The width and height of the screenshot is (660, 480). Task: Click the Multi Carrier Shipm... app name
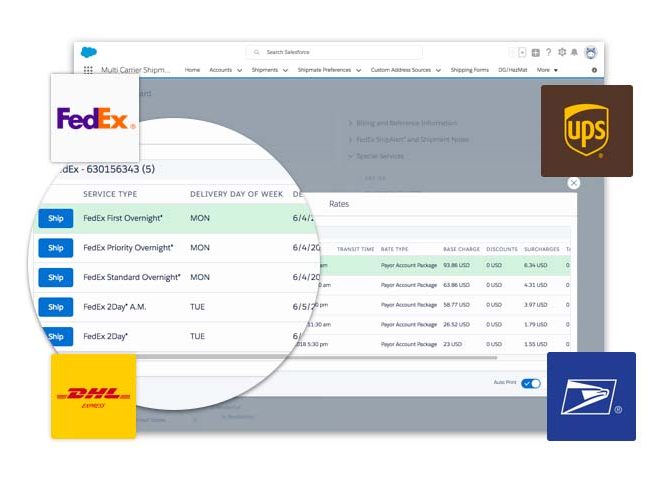click(136, 70)
